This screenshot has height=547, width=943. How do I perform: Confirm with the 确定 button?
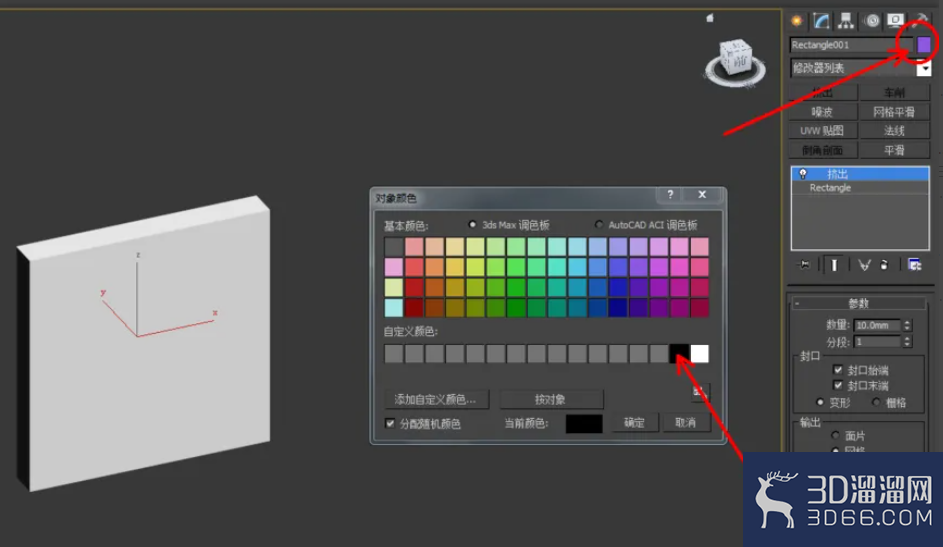coord(634,423)
